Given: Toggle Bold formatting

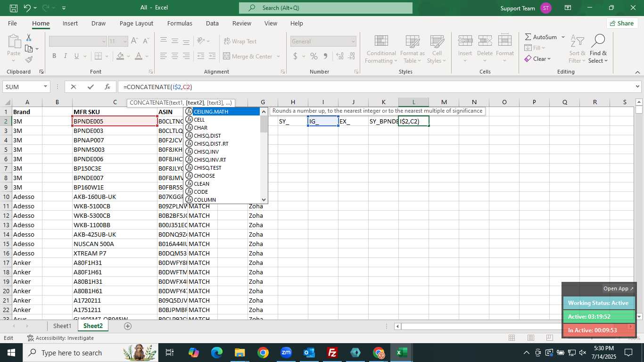Looking at the screenshot, I should coord(54,56).
